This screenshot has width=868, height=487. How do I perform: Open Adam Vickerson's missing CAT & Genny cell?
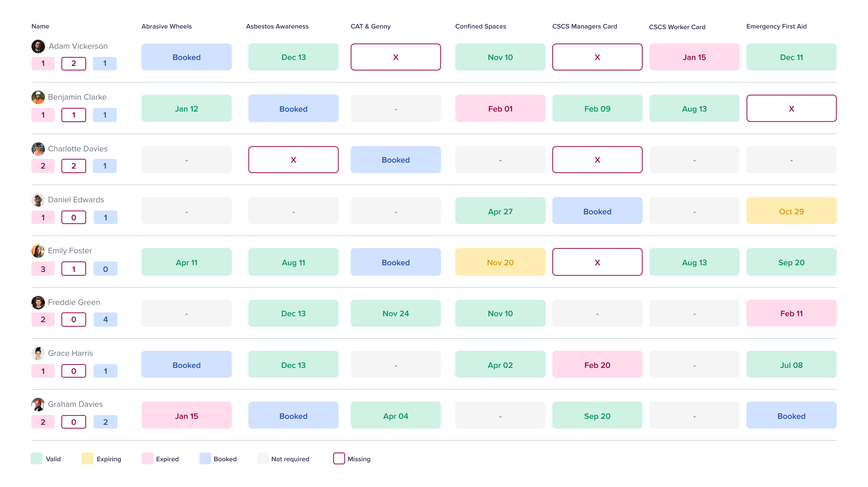(x=395, y=57)
